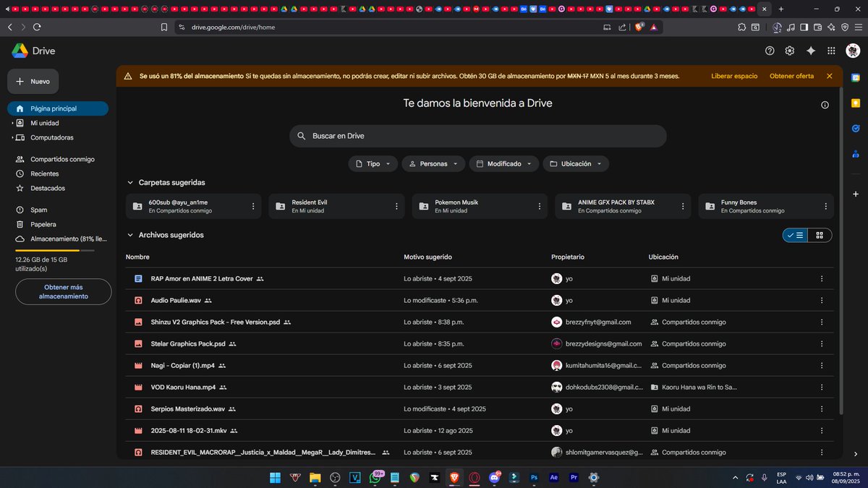Image resolution: width=868 pixels, height=488 pixels.
Task: Click the Nuevo button
Action: point(33,82)
